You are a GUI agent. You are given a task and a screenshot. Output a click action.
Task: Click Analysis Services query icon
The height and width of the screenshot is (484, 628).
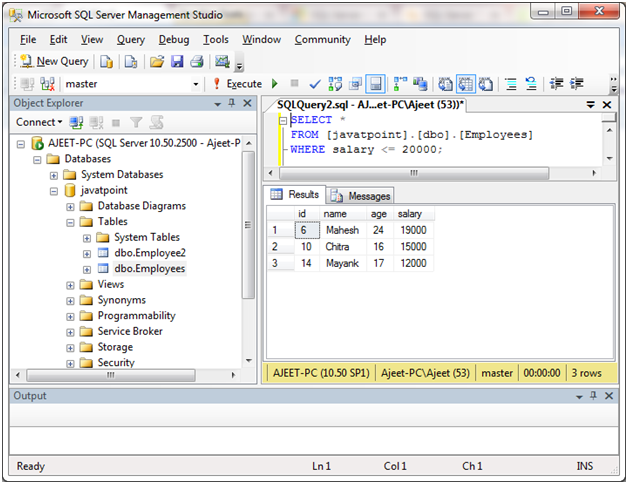tap(131, 61)
